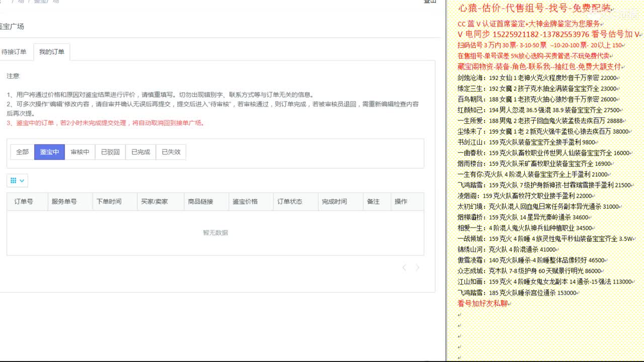This screenshot has height=362, width=644.
Task: Switch to the 我的订单 tab
Action: pos(52,51)
